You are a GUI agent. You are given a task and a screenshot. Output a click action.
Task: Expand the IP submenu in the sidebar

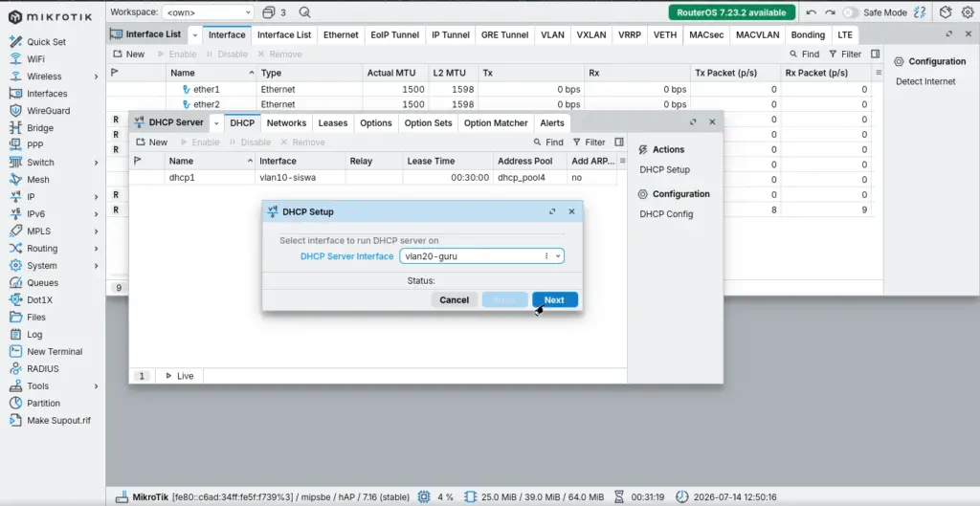(97, 197)
